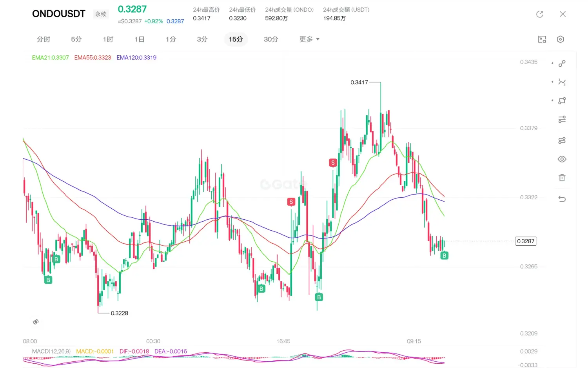Click the double toggle switches icon
Viewport: 588px width, 368px height.
coord(562,140)
